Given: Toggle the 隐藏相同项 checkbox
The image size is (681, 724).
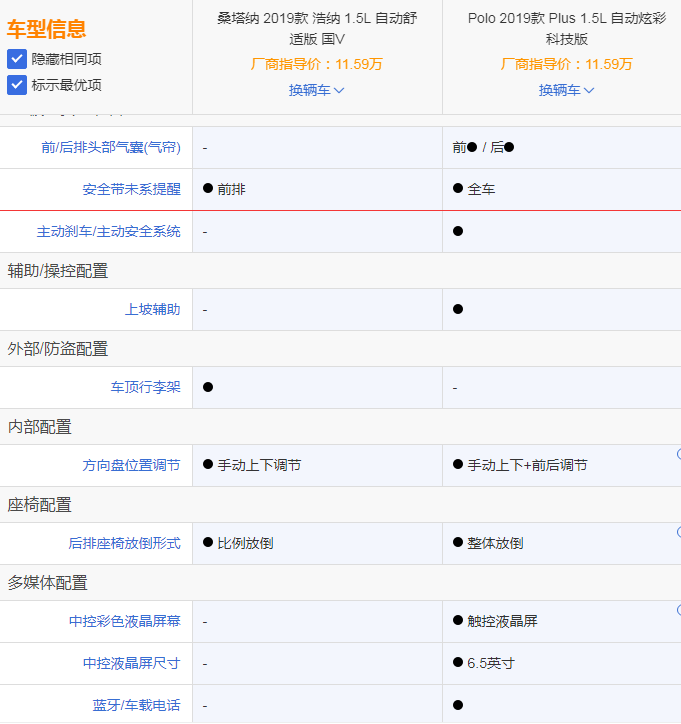Looking at the screenshot, I should pos(17,59).
